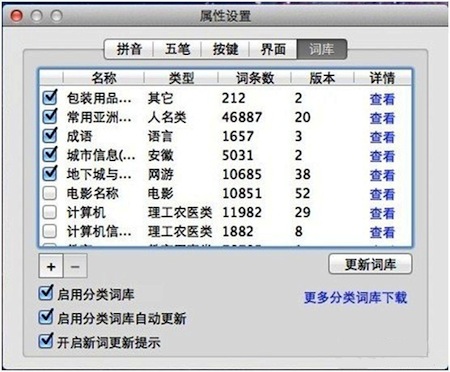Click the entry count 10685
Viewport: 450px width, 372px height.
point(242,174)
